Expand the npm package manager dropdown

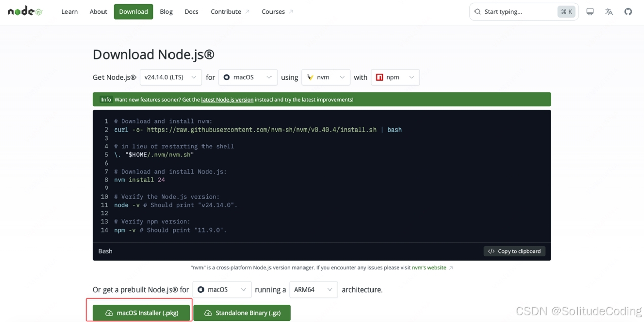point(395,77)
